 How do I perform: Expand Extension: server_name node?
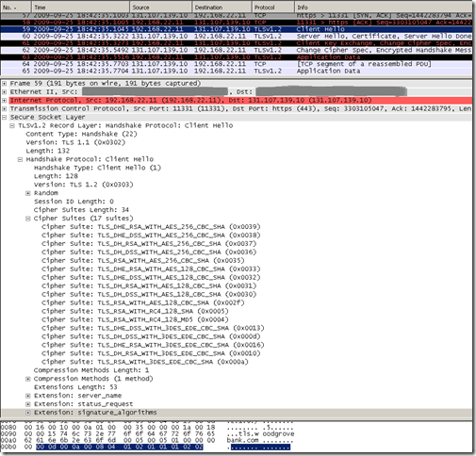point(28,396)
